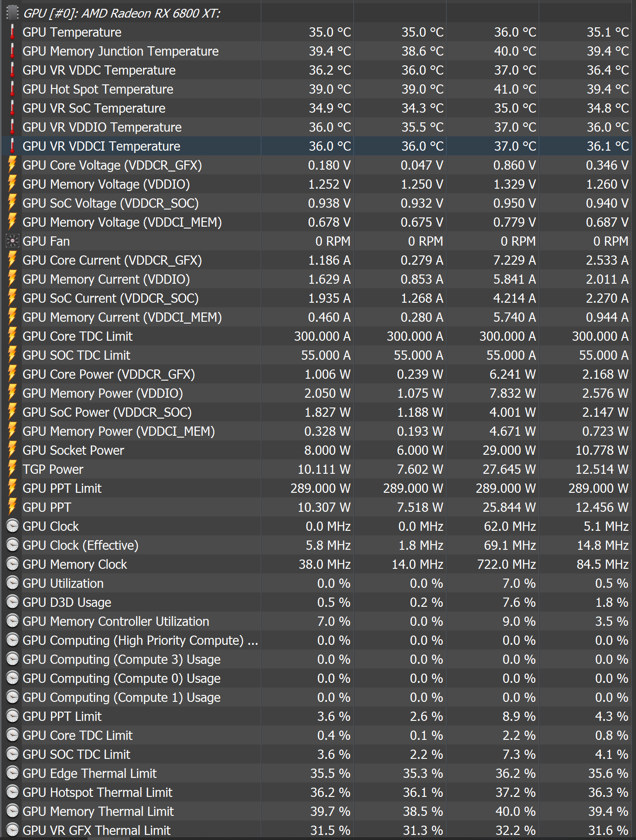The height and width of the screenshot is (840, 636).
Task: Click the 41.0 °C maximum Hot Spot value
Action: tap(515, 89)
